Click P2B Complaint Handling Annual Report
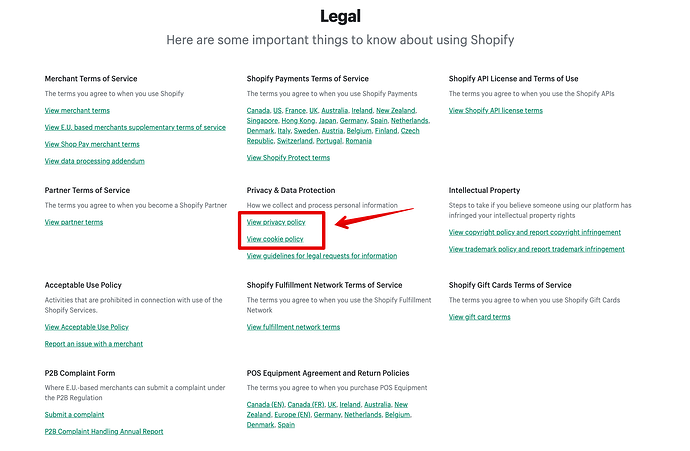The width and height of the screenshot is (690, 451). [x=104, y=431]
